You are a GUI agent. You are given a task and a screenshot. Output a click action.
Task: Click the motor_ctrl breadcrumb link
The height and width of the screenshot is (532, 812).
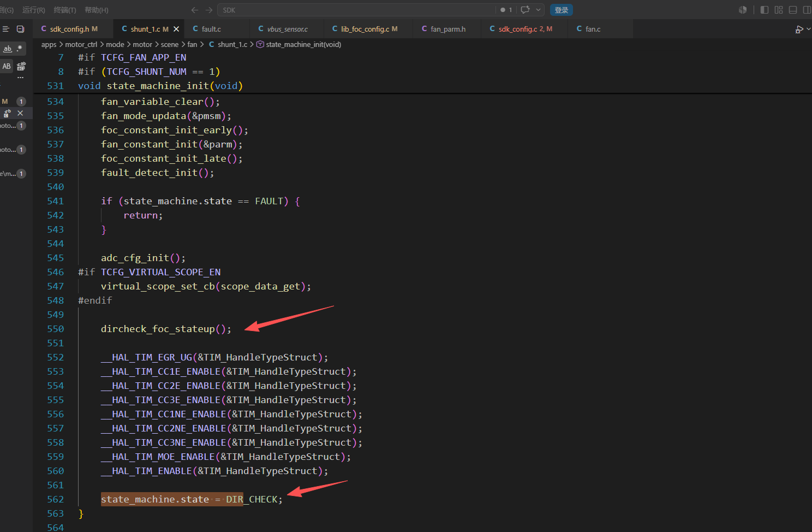tap(81, 44)
